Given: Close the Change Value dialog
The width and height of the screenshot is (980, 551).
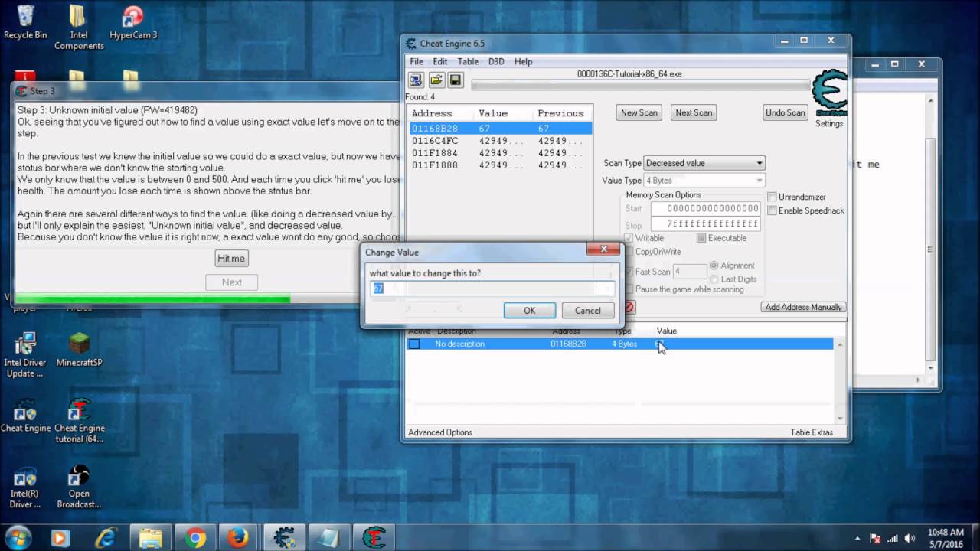Looking at the screenshot, I should [603, 249].
